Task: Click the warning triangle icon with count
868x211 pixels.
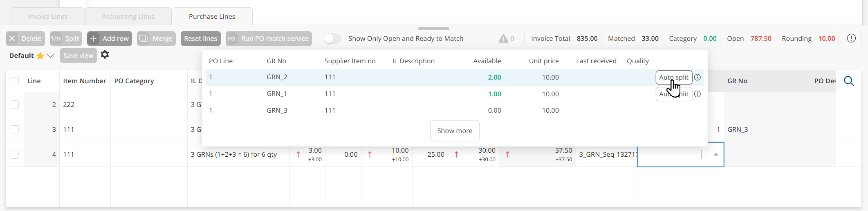Action: [x=503, y=39]
